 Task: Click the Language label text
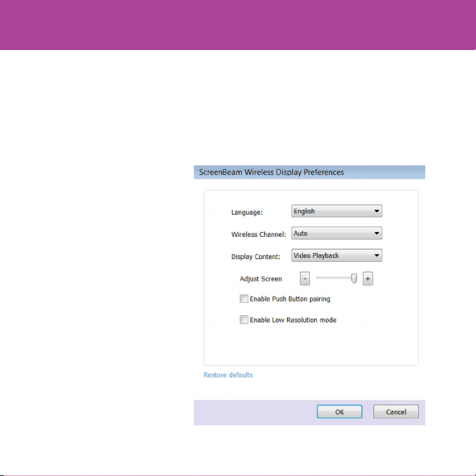[247, 212]
